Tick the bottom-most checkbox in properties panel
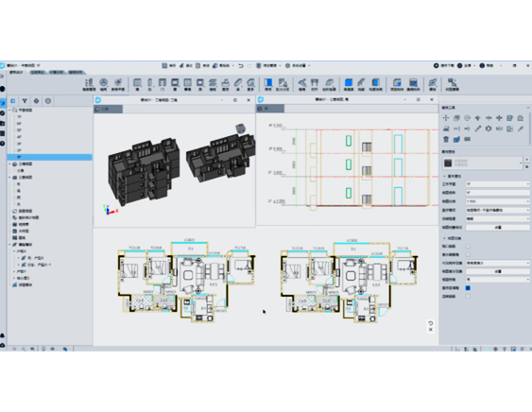532x412 pixels. tap(468, 297)
